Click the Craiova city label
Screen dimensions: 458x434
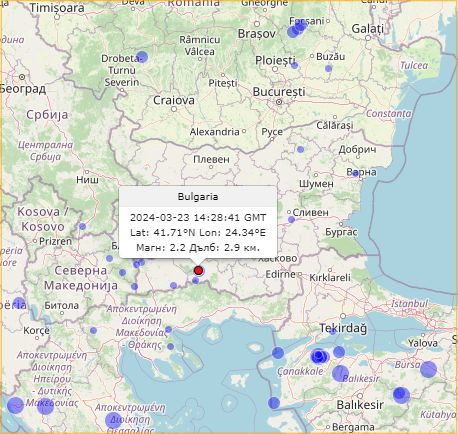(174, 100)
